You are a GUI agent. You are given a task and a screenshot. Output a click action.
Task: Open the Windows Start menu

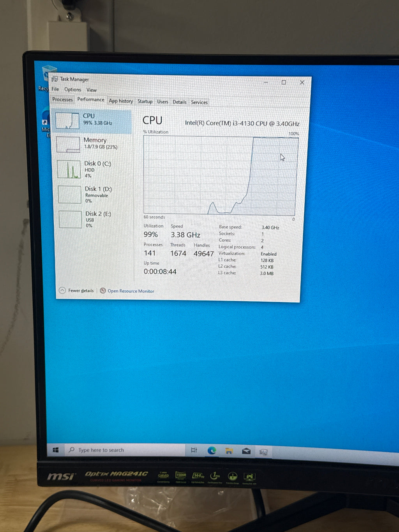point(56,450)
